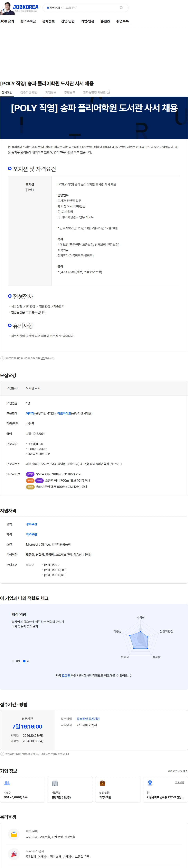Click the [영어] TOEIC preference item
The image size is (188, 868).
[x=52, y=565]
